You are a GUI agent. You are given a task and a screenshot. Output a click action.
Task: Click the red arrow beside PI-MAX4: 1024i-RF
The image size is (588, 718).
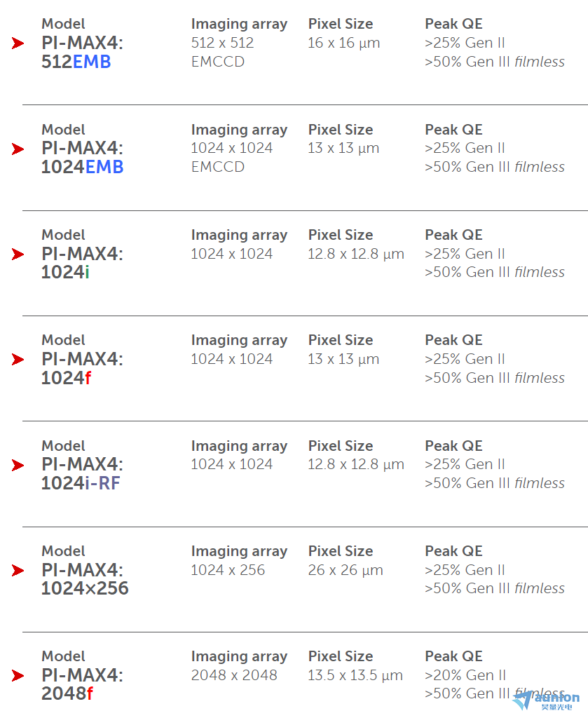click(18, 466)
